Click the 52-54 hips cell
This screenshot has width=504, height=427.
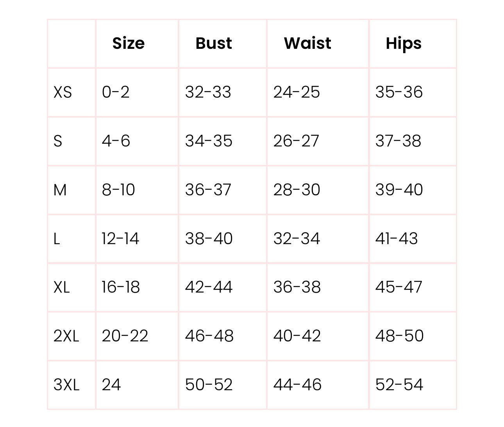click(399, 385)
